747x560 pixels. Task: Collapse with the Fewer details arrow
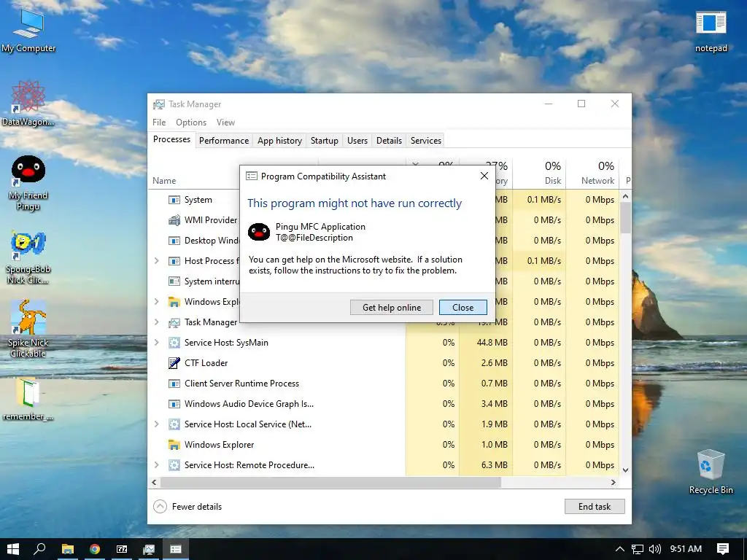pos(160,507)
